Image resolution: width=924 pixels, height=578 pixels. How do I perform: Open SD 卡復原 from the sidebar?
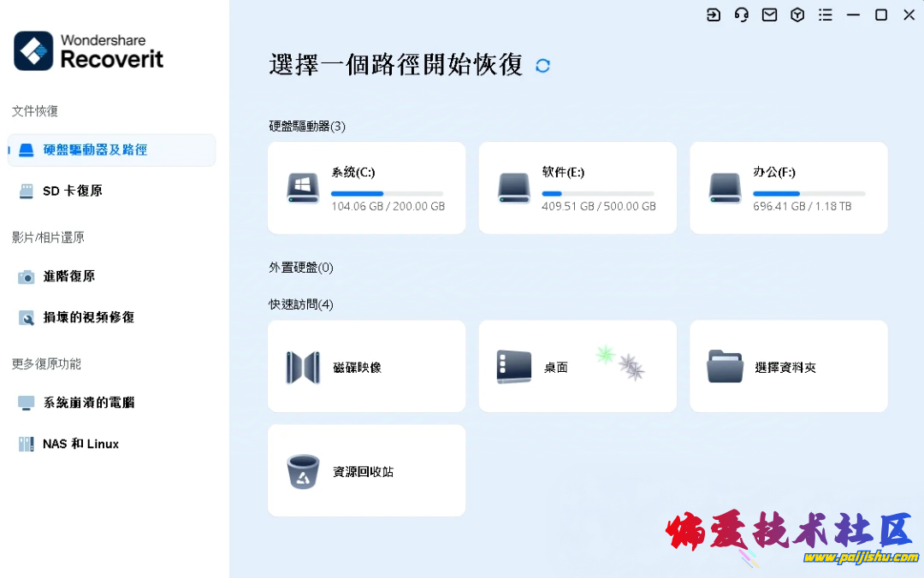pos(73,191)
